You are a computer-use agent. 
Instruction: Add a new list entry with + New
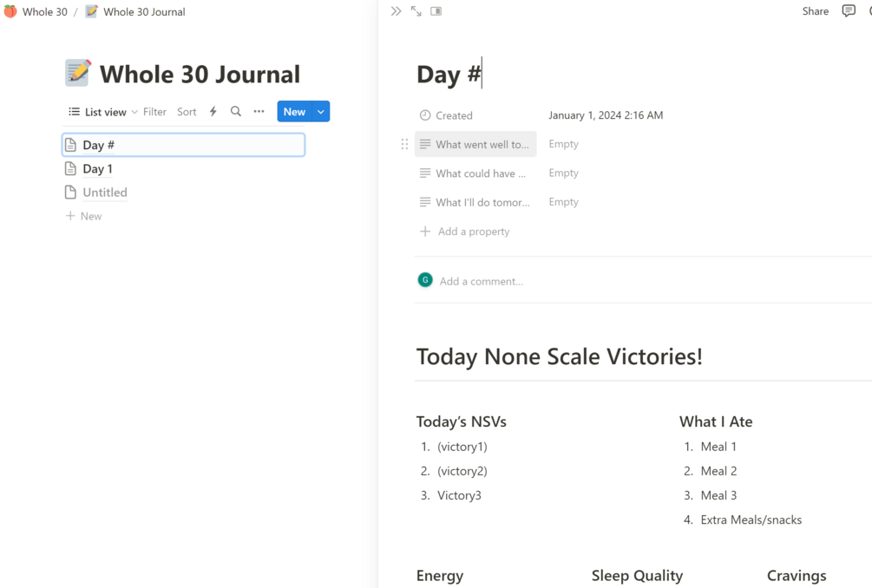tap(84, 216)
